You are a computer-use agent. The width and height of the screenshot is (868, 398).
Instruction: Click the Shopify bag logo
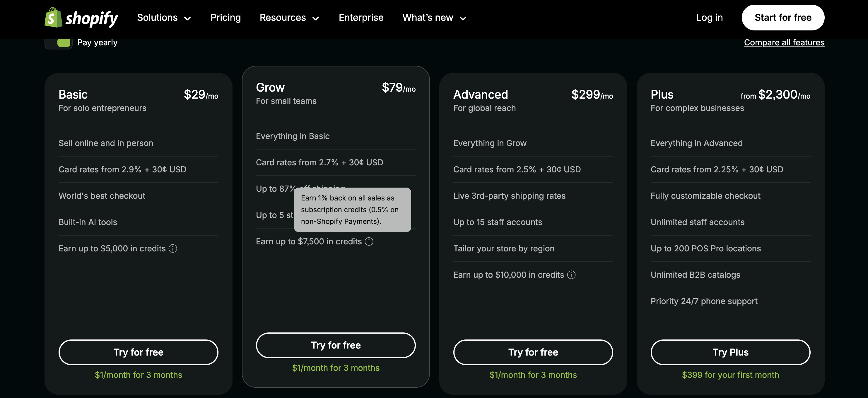coord(54,18)
